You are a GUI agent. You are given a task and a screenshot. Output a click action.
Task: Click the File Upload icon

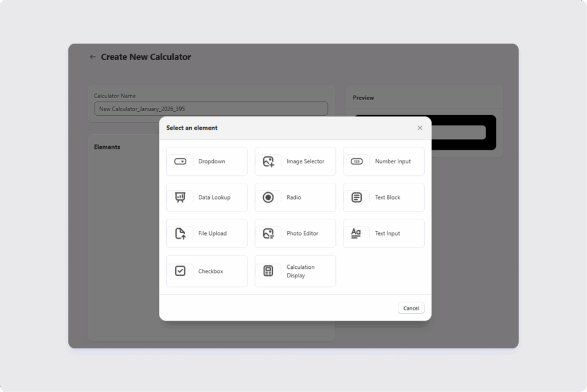point(180,234)
